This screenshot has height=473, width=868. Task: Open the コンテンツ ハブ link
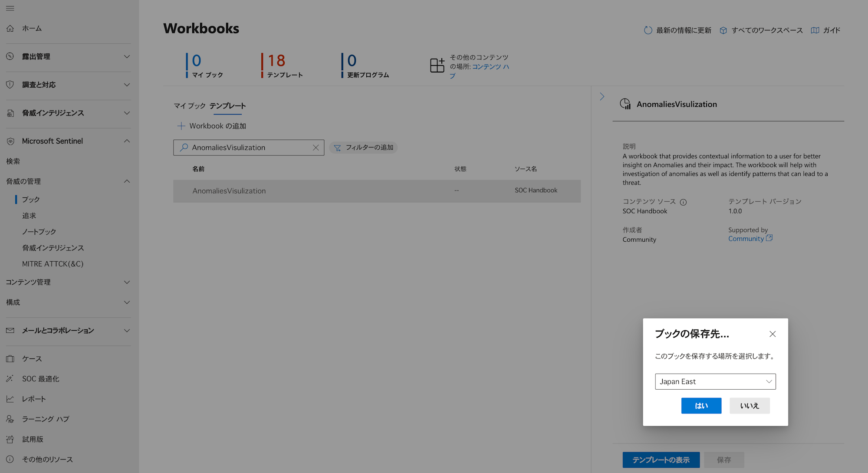coord(490,67)
